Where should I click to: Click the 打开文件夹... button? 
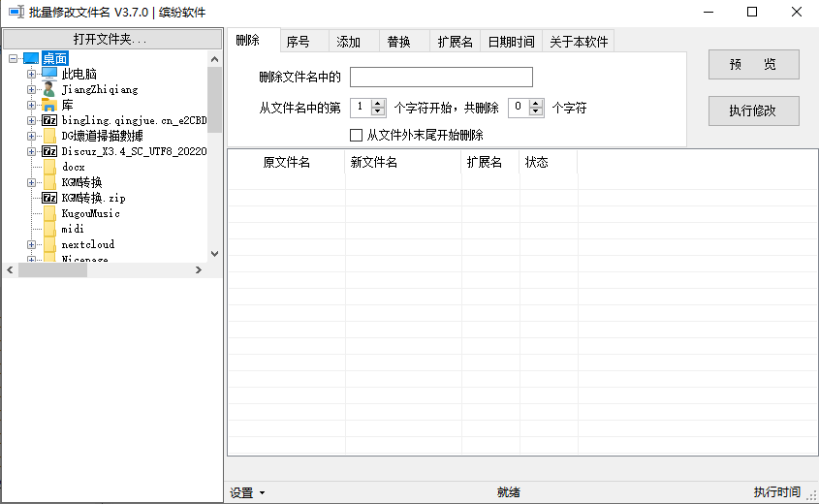[x=112, y=39]
